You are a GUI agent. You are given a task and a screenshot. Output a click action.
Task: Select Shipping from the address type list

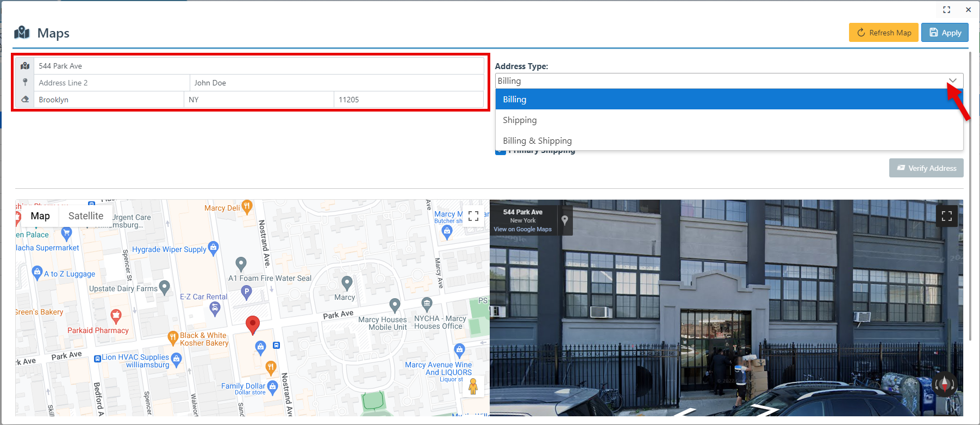(520, 120)
